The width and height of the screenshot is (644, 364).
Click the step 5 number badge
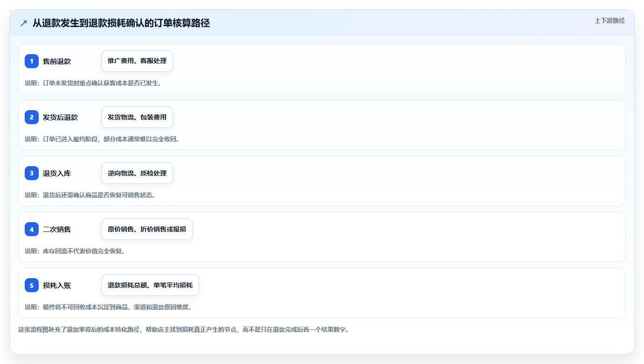click(32, 285)
